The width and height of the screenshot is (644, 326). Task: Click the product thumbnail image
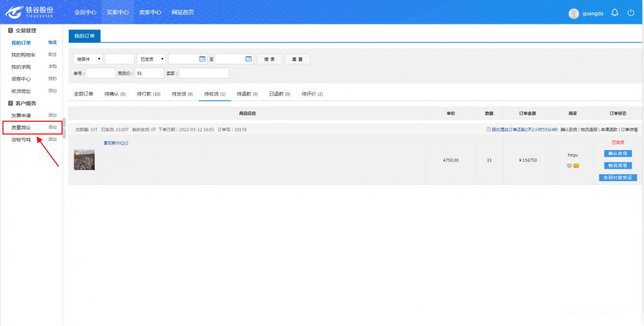tap(84, 160)
